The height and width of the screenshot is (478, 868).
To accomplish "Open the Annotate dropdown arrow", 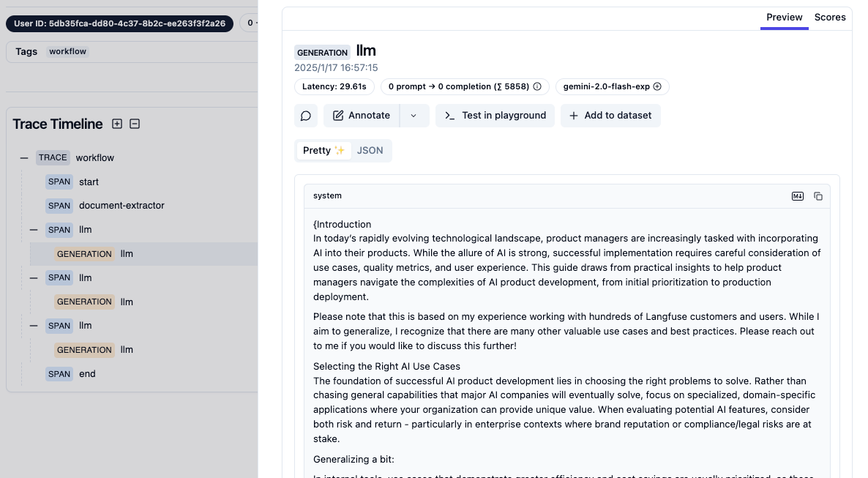I will click(x=414, y=116).
